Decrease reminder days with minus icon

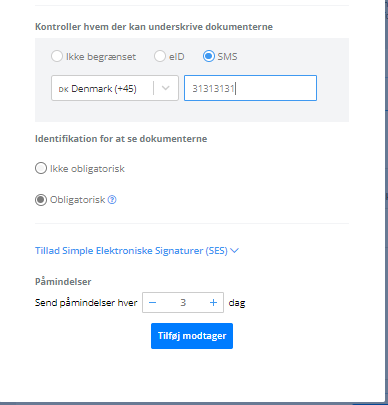click(x=153, y=303)
